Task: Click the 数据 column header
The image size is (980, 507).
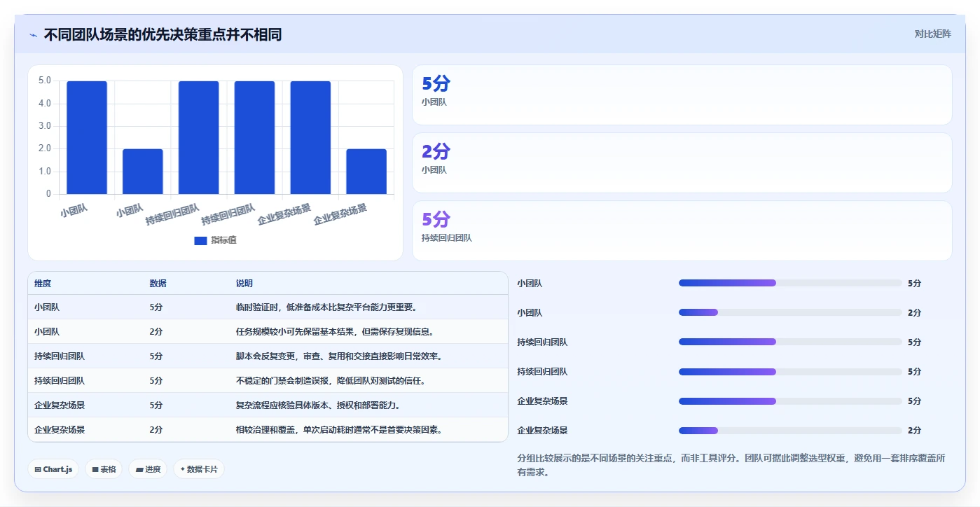Action: pos(158,284)
